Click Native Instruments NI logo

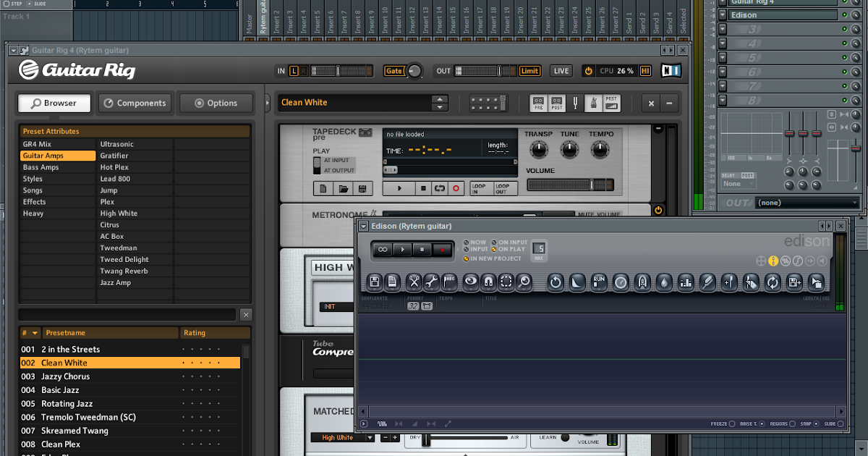click(671, 70)
